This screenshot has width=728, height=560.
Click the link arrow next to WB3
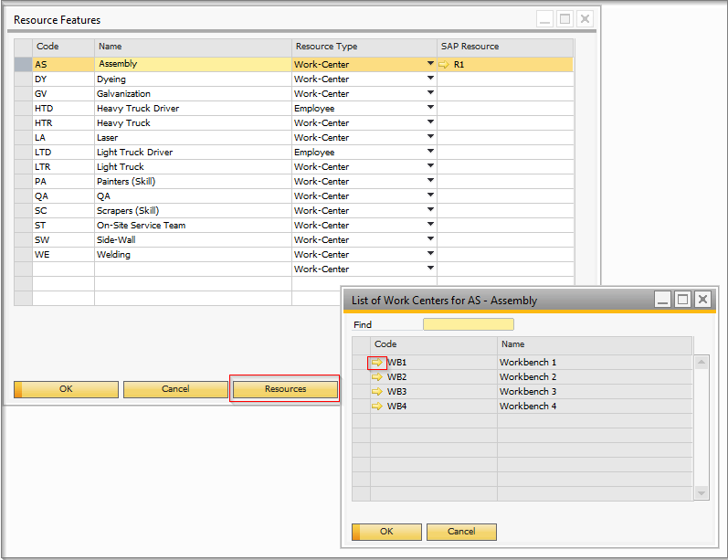pos(377,392)
